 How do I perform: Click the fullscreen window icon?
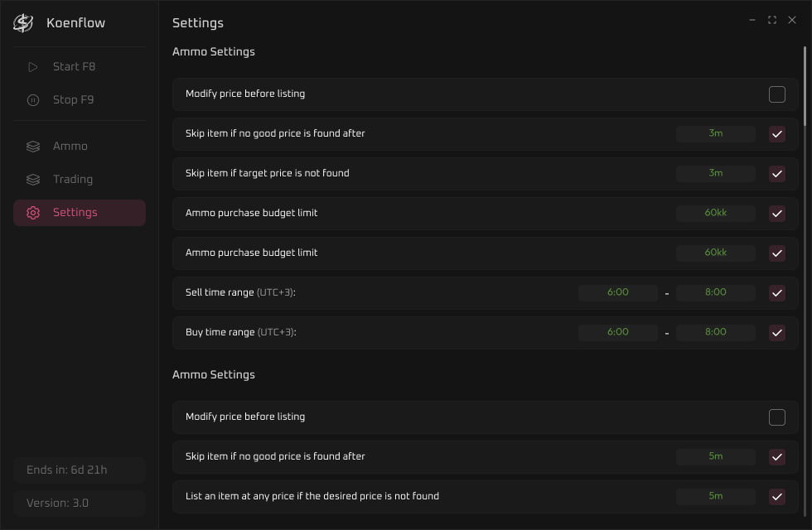pos(772,20)
